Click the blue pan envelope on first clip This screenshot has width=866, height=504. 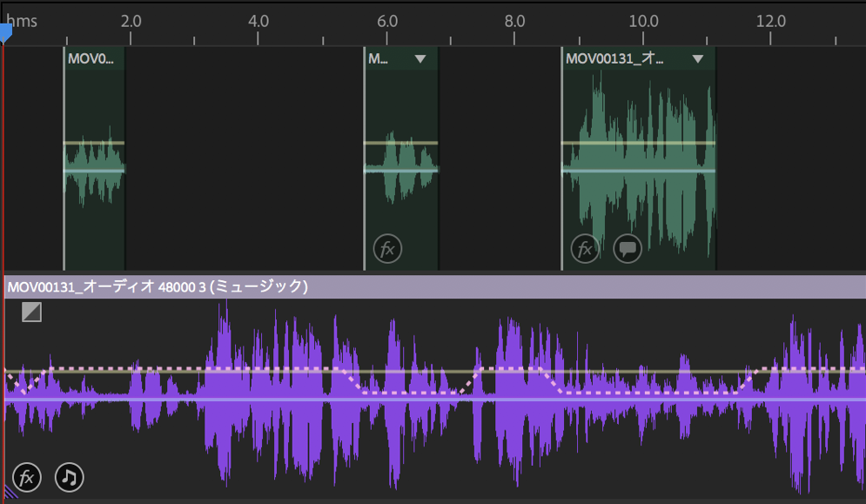click(94, 171)
